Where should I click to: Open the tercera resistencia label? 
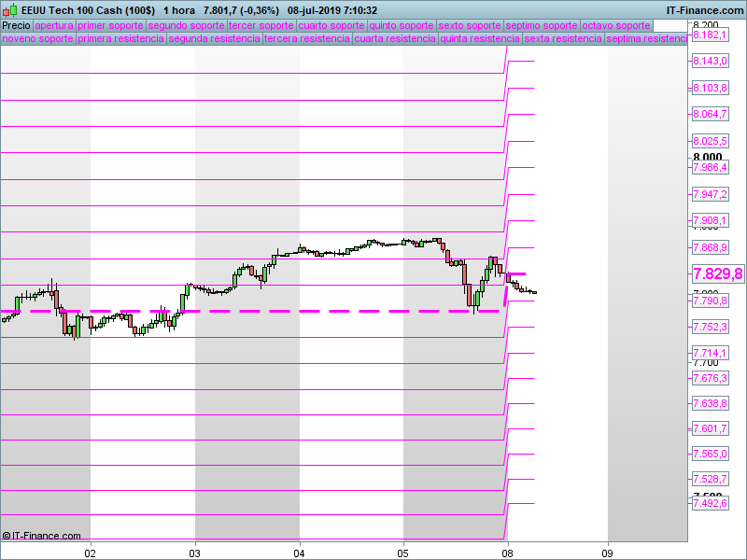[x=307, y=38]
